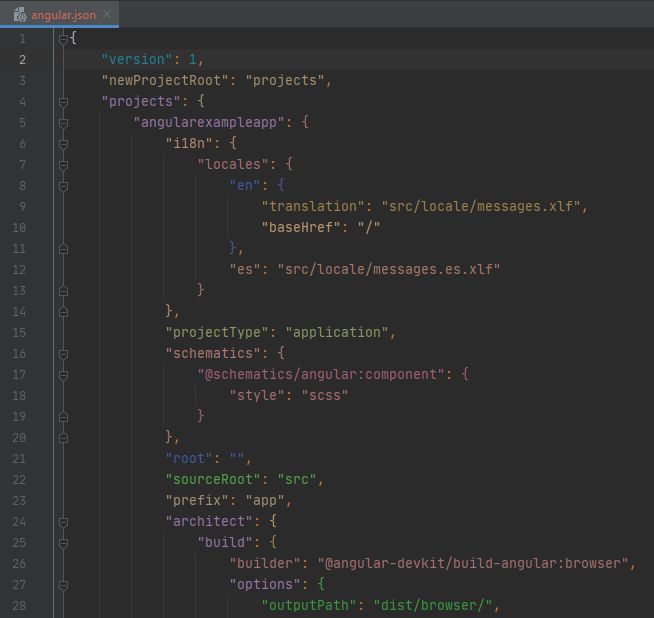The image size is (654, 618).
Task: Click the "en" locale key
Action: point(245,185)
